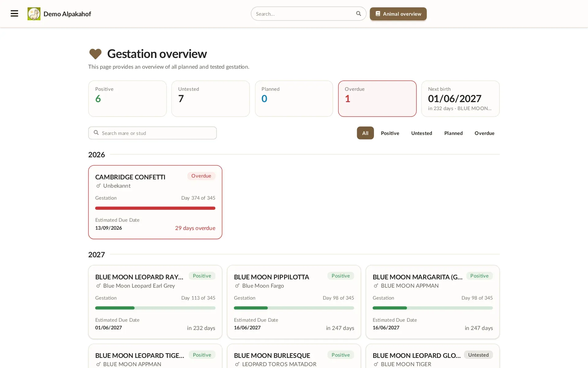Click the magnifier icon in mare search
This screenshot has width=588, height=368.
coord(96,132)
